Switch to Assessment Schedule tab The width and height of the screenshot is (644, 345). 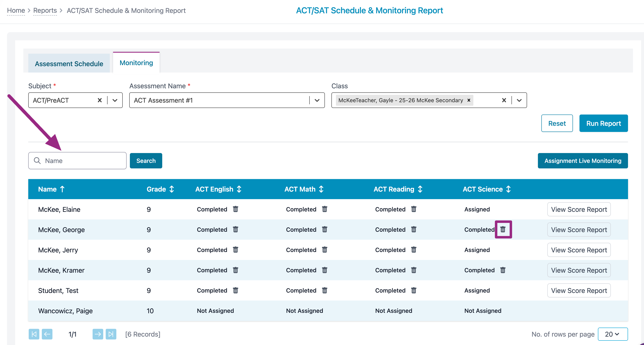69,64
